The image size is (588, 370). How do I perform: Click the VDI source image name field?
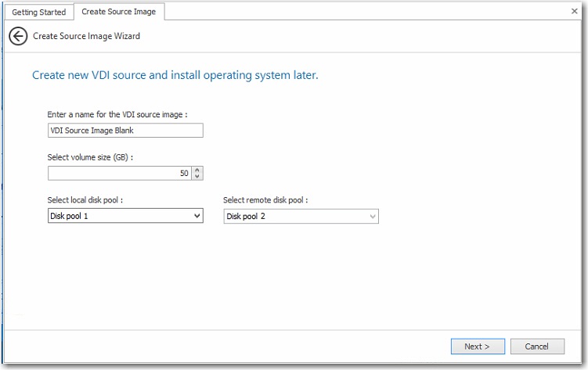(x=125, y=131)
